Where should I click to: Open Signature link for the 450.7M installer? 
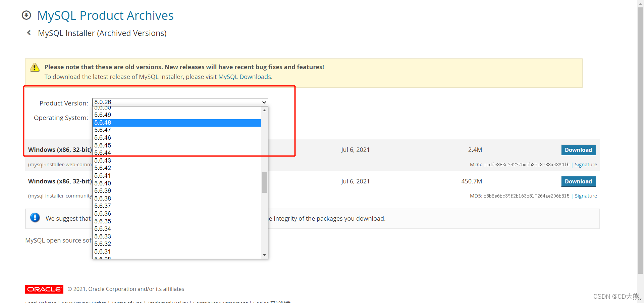tap(586, 196)
